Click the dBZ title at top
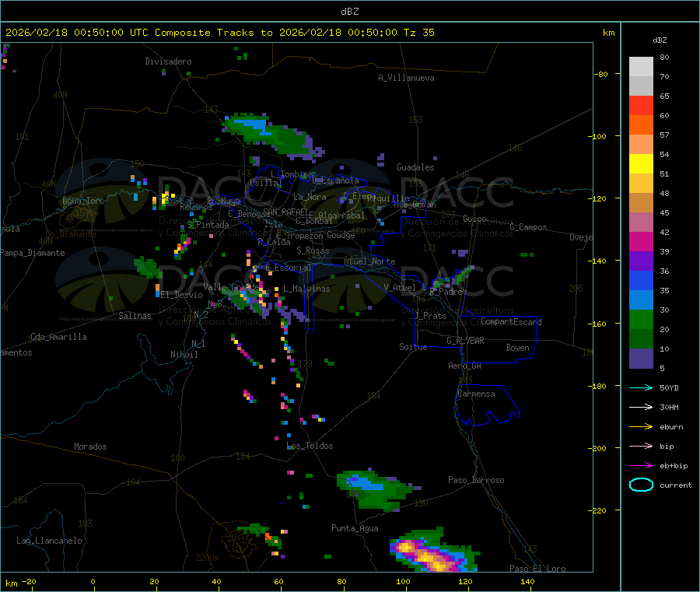 pos(349,12)
